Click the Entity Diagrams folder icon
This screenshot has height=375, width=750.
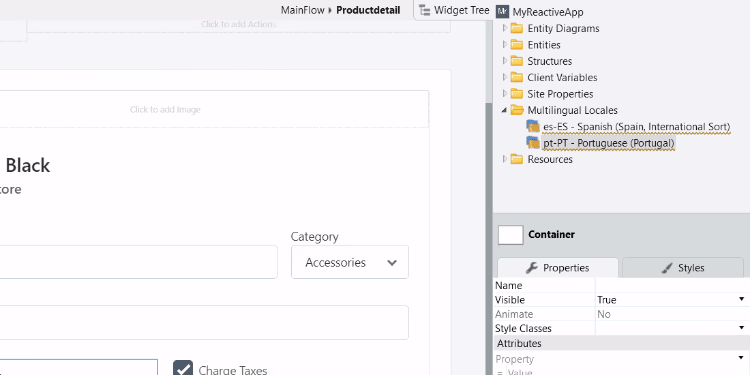tap(517, 28)
